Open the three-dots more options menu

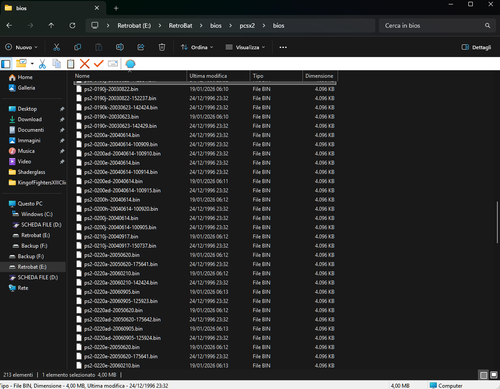pyautogui.click(x=283, y=47)
